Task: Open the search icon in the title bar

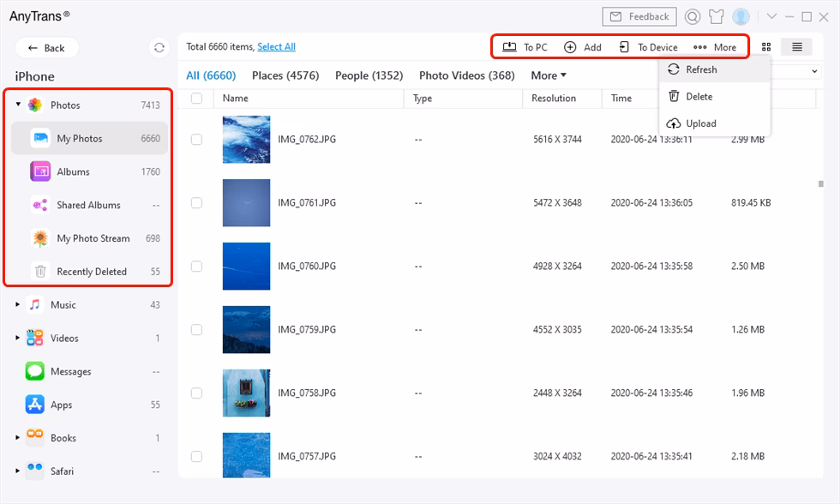Action: [692, 16]
